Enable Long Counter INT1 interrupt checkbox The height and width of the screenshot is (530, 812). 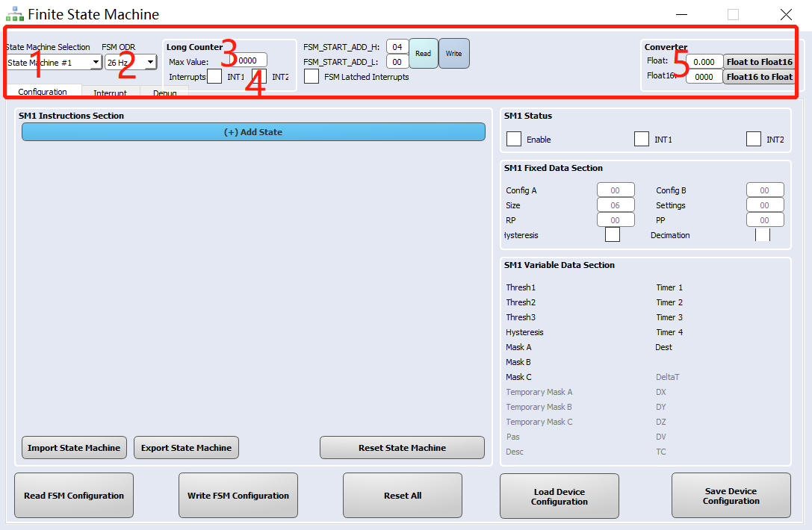(214, 76)
